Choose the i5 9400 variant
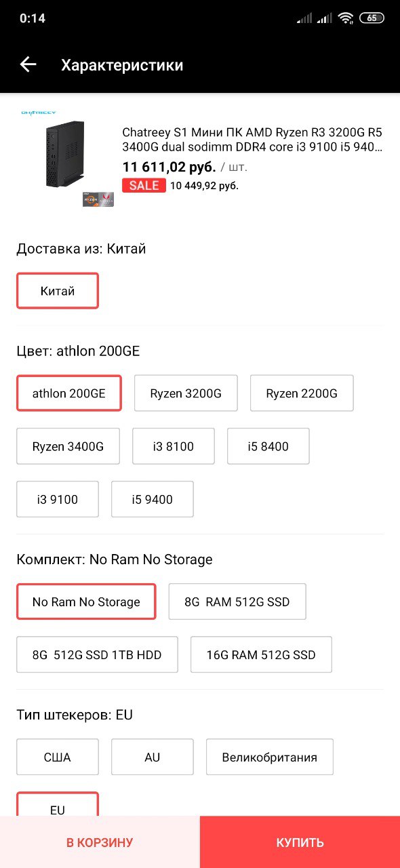Viewport: 400px width, 868px height. point(153,499)
